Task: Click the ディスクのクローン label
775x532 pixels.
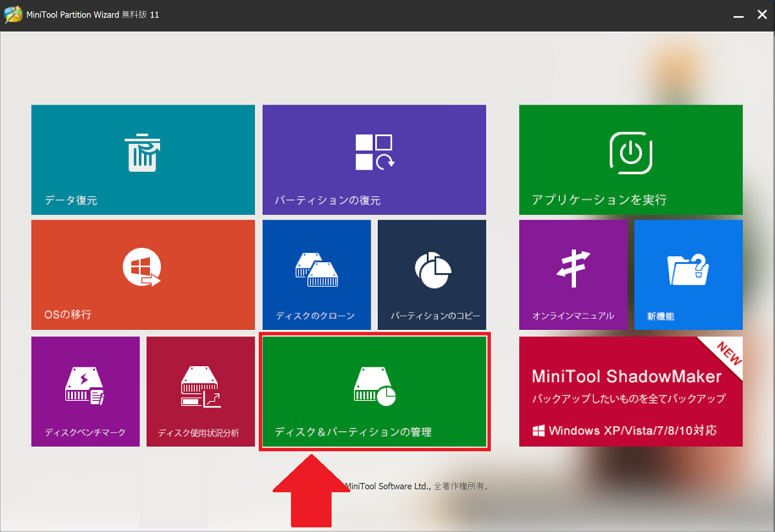Action: tap(315, 316)
